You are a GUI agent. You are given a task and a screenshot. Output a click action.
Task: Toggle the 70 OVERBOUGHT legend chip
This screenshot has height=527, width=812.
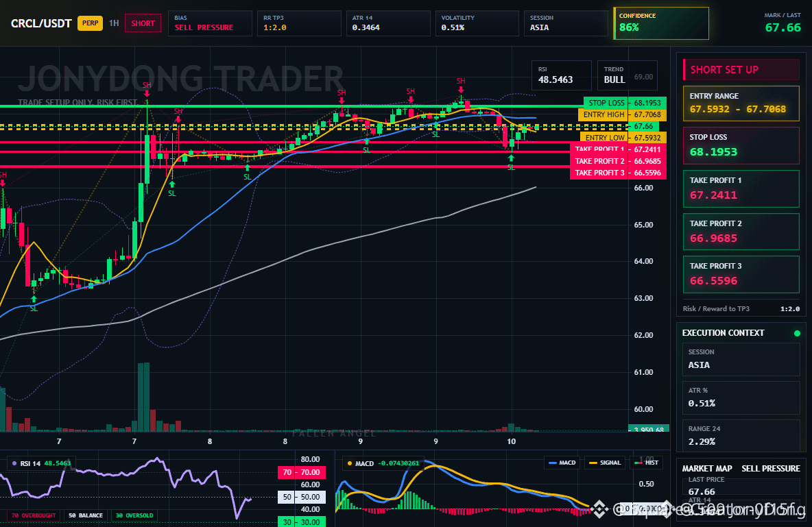34,515
